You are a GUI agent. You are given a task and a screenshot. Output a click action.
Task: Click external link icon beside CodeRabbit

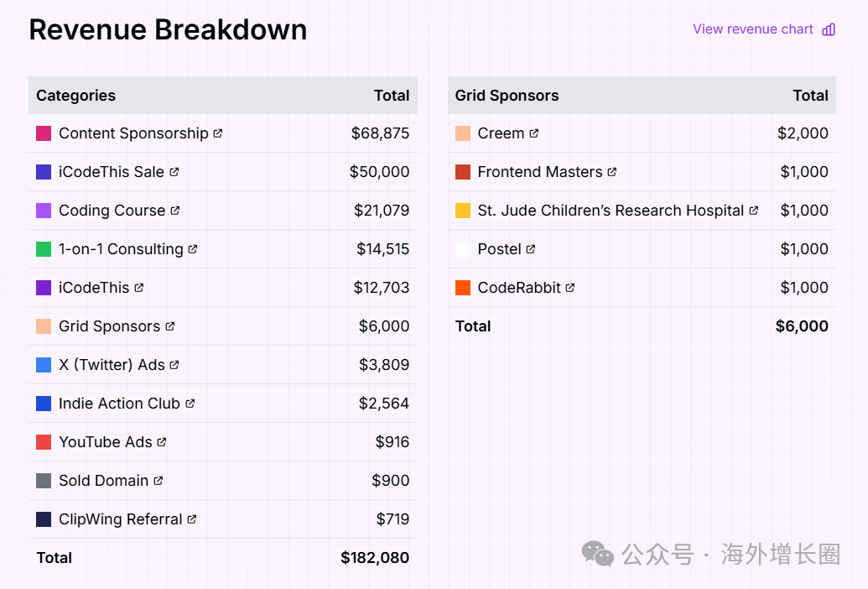tap(570, 288)
